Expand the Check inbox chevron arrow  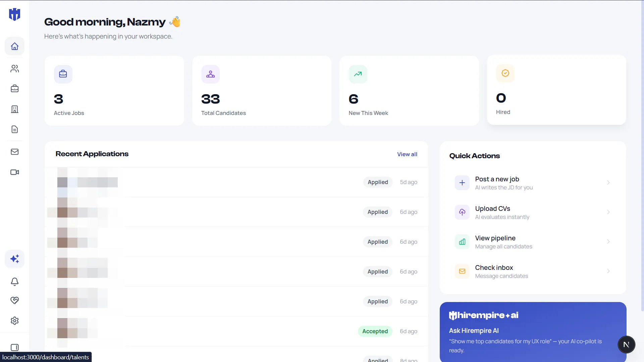(x=608, y=271)
